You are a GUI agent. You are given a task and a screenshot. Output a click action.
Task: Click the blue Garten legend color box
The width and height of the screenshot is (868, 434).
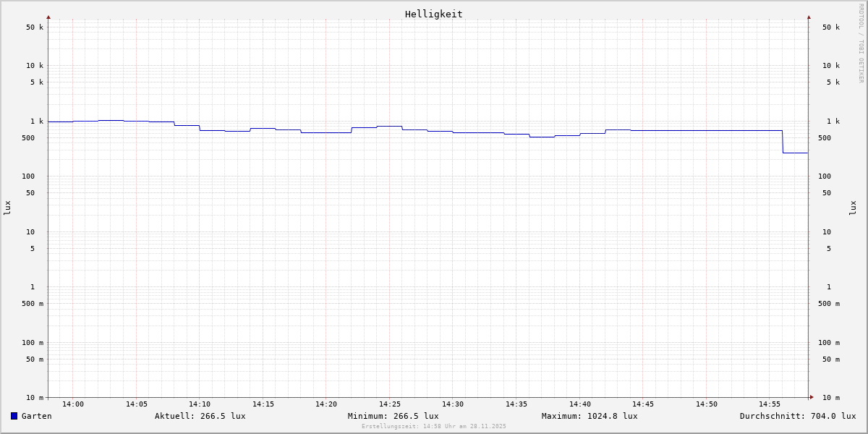tap(14, 416)
